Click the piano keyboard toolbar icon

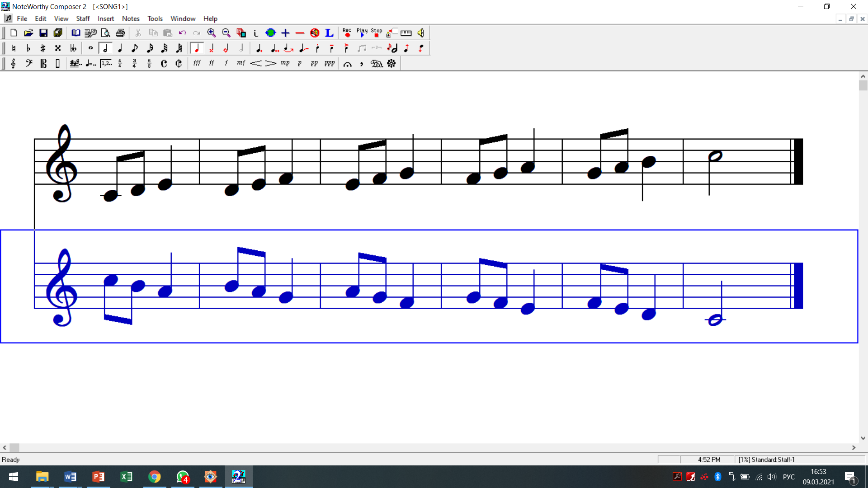[x=406, y=33]
